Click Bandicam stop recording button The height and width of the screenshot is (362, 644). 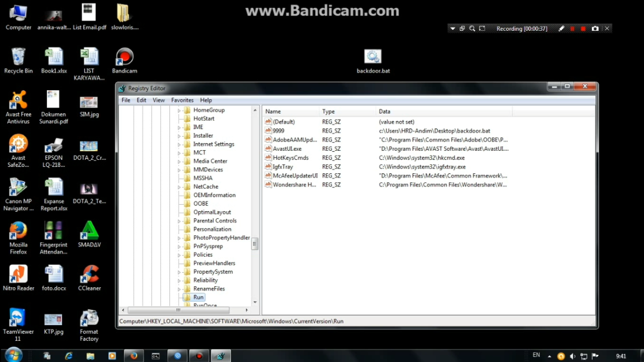pos(583,29)
